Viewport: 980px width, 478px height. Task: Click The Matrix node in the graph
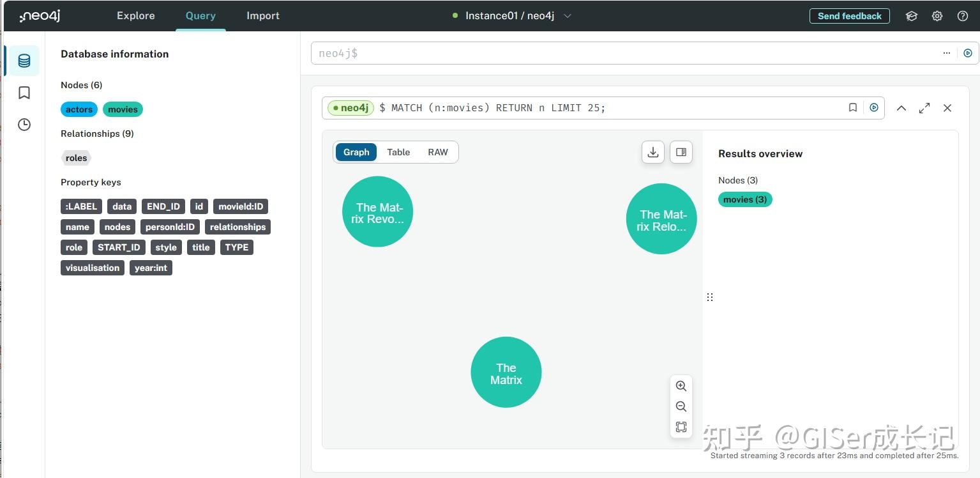506,373
